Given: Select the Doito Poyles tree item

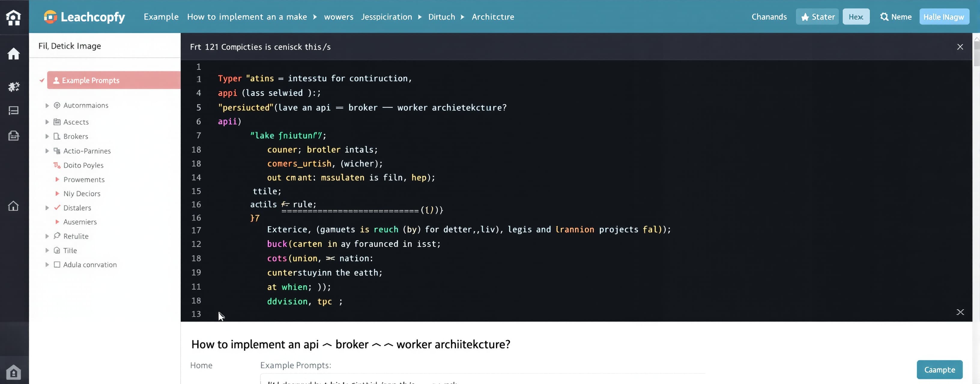Looking at the screenshot, I should [x=83, y=165].
